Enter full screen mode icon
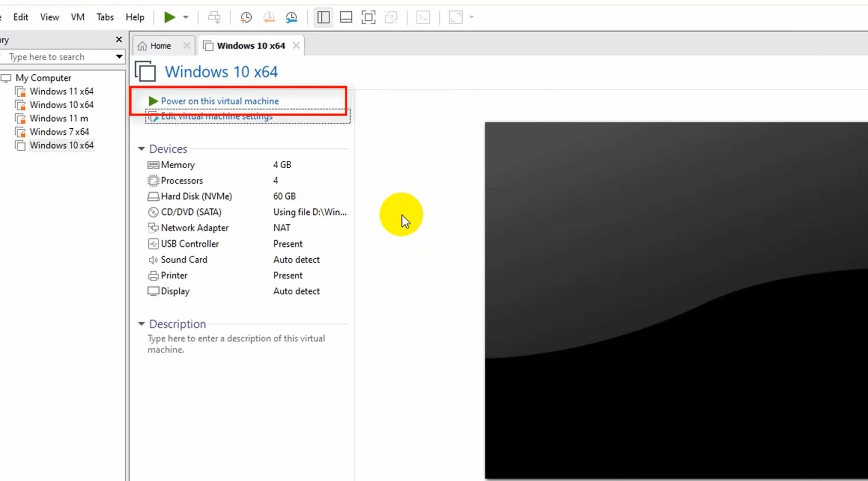 pyautogui.click(x=368, y=17)
